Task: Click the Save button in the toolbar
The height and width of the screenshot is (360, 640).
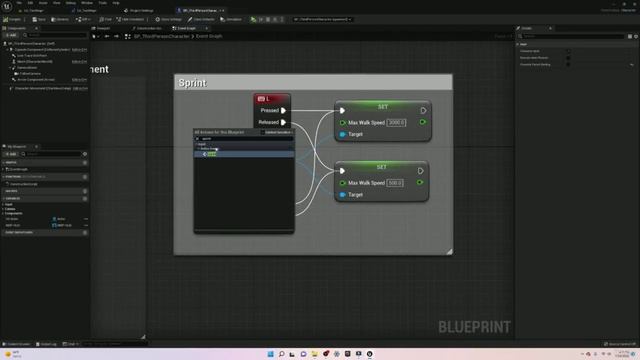Action: tap(39, 19)
